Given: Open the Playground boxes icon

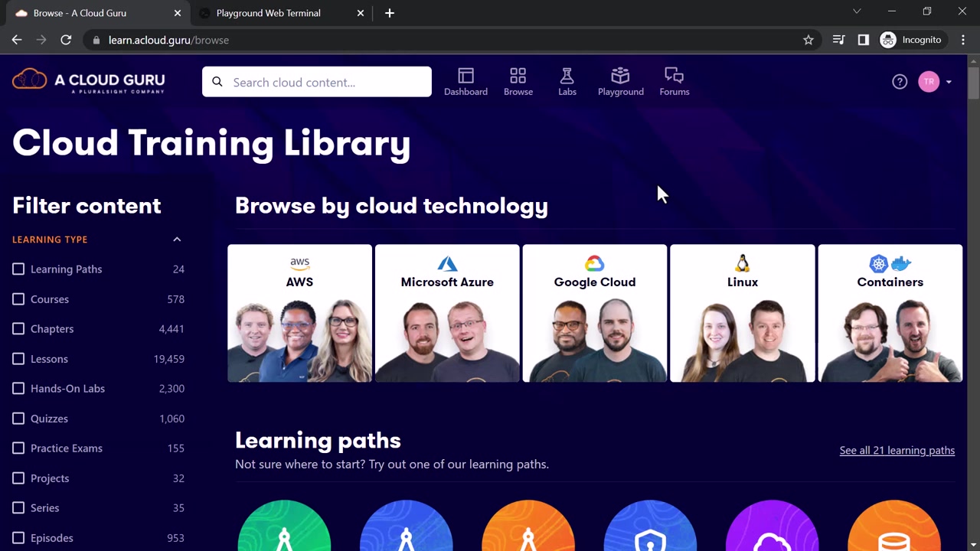Looking at the screenshot, I should 620,76.
